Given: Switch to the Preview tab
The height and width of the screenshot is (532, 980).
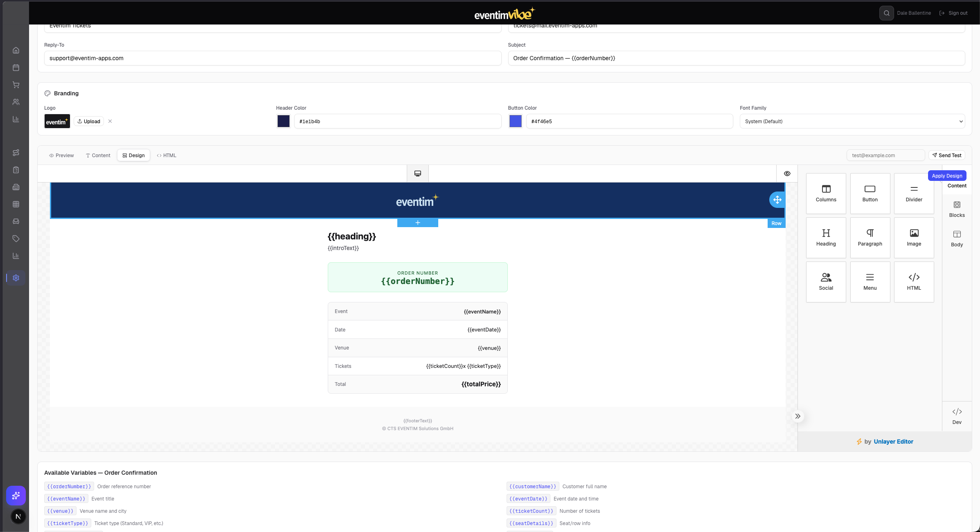Looking at the screenshot, I should click(61, 156).
